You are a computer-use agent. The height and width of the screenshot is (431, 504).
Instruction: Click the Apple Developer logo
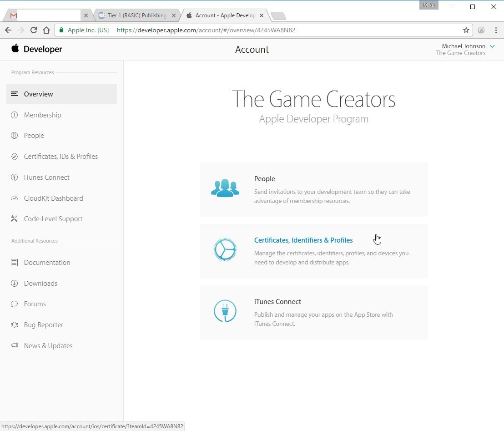click(37, 49)
